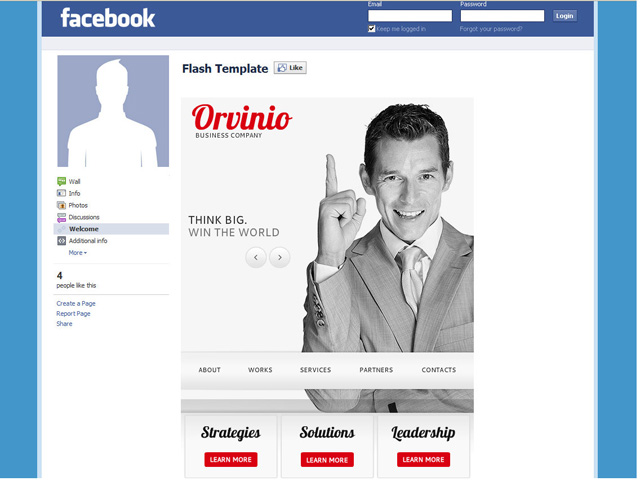Click the Login button
640x481 pixels.
point(564,16)
